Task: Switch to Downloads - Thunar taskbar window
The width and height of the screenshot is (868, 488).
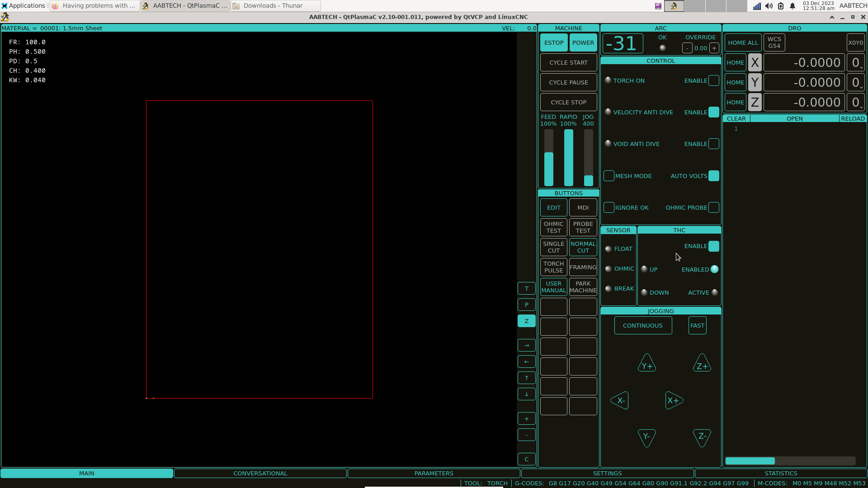Action: 276,6
